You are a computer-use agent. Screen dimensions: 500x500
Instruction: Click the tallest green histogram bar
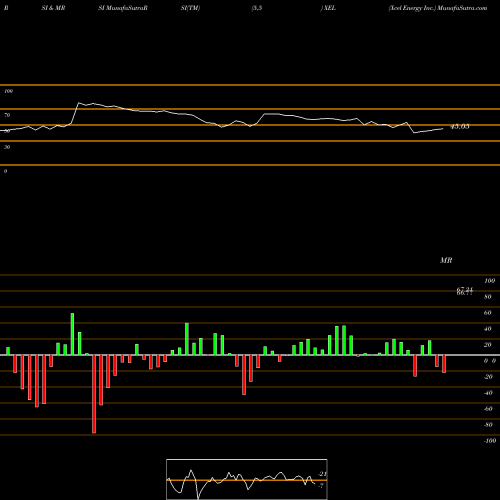point(72,334)
